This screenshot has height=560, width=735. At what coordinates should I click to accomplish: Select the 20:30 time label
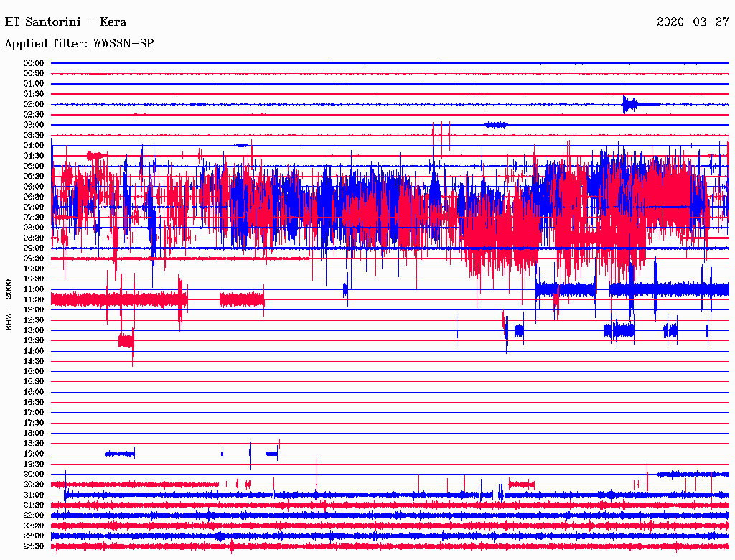34,485
